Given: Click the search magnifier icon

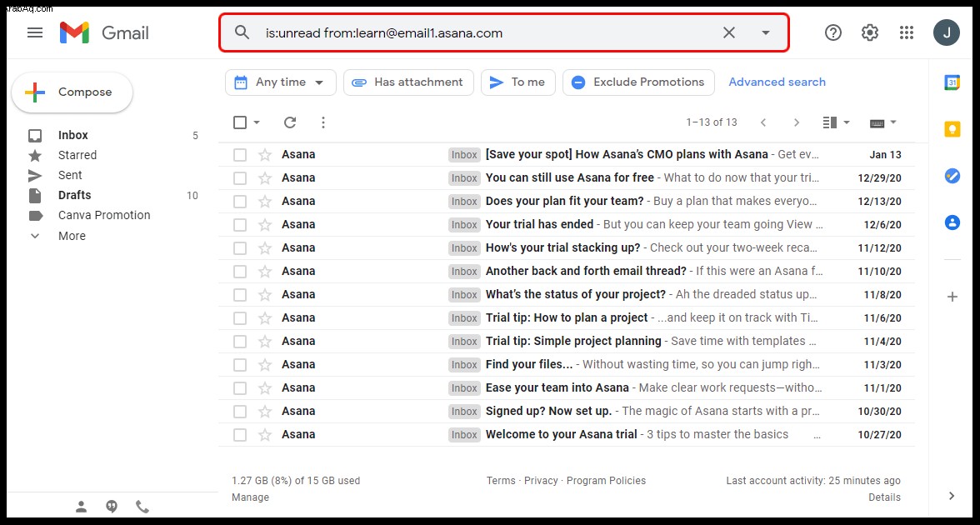Looking at the screenshot, I should click(x=242, y=32).
